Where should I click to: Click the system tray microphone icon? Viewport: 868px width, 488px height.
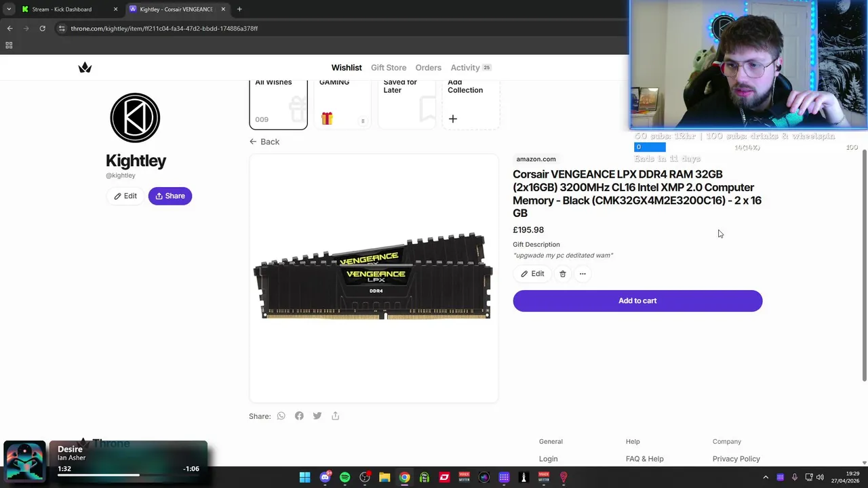795,478
